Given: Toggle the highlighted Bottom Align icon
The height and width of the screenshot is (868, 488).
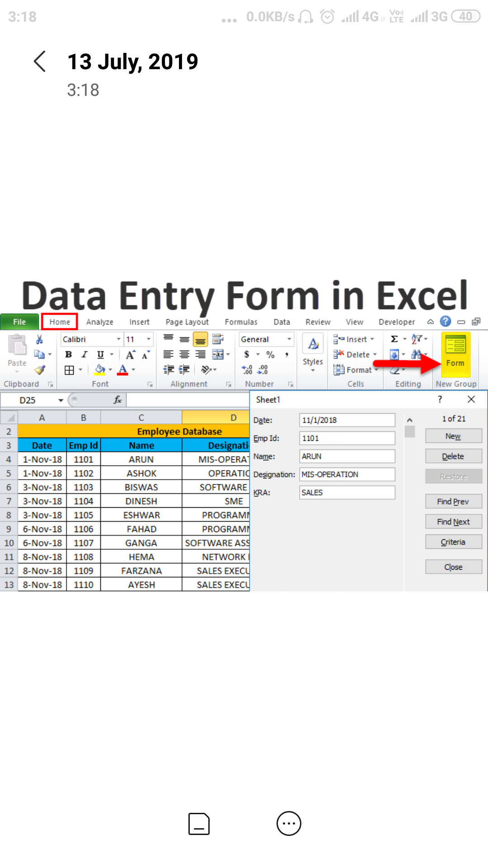Looking at the screenshot, I should 200,339.
